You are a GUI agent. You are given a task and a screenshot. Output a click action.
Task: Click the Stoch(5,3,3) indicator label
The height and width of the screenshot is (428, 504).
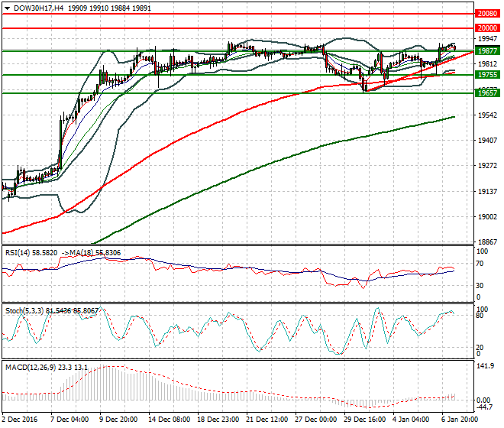[x=24, y=311]
